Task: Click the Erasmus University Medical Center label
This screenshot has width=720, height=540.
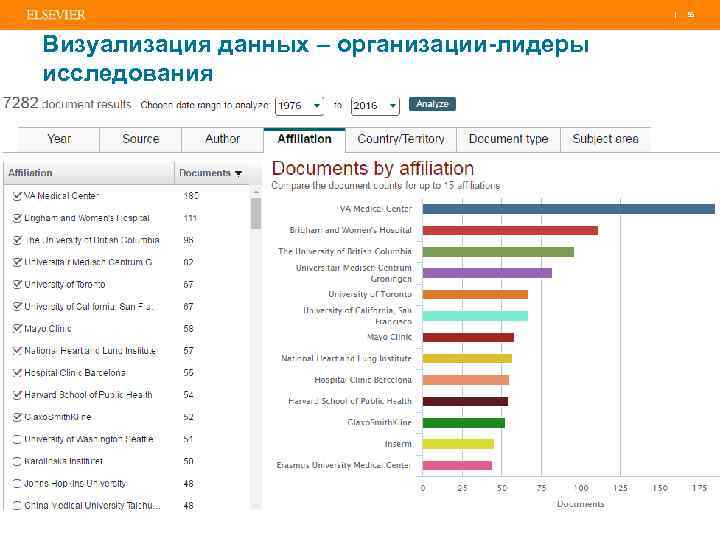Action: [343, 465]
